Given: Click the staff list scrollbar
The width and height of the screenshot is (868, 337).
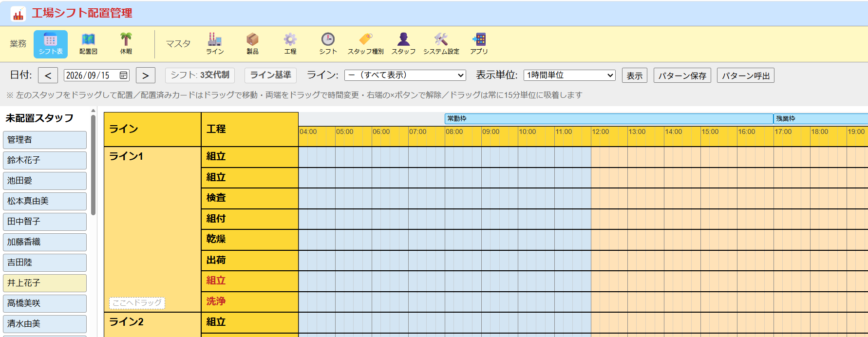Looking at the screenshot, I should (x=93, y=165).
